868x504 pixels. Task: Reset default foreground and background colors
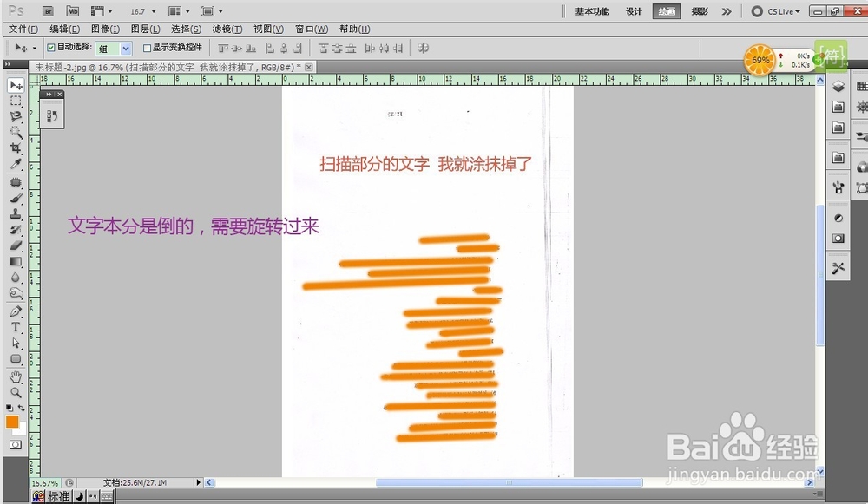coord(10,408)
